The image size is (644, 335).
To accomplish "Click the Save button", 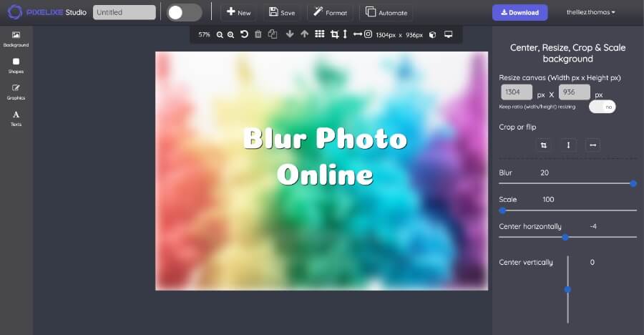I will click(282, 12).
